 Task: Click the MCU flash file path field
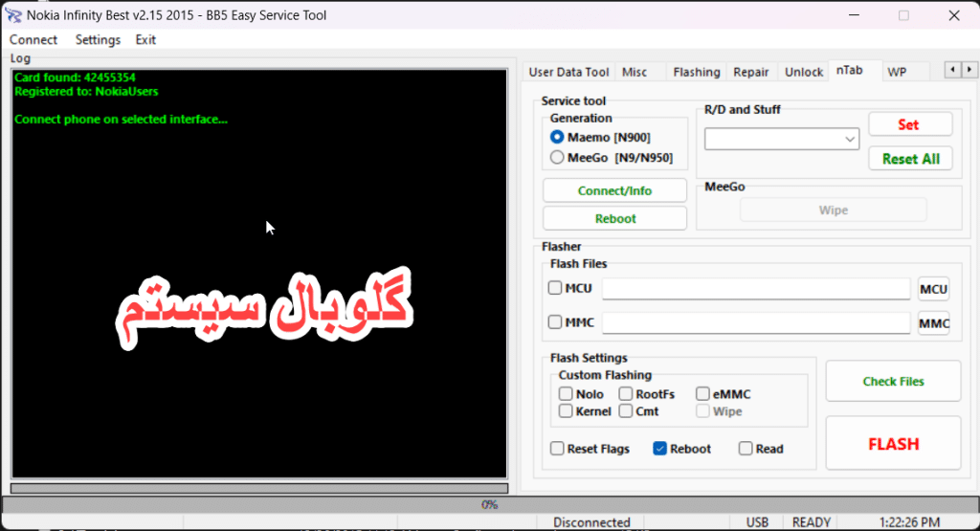point(755,289)
